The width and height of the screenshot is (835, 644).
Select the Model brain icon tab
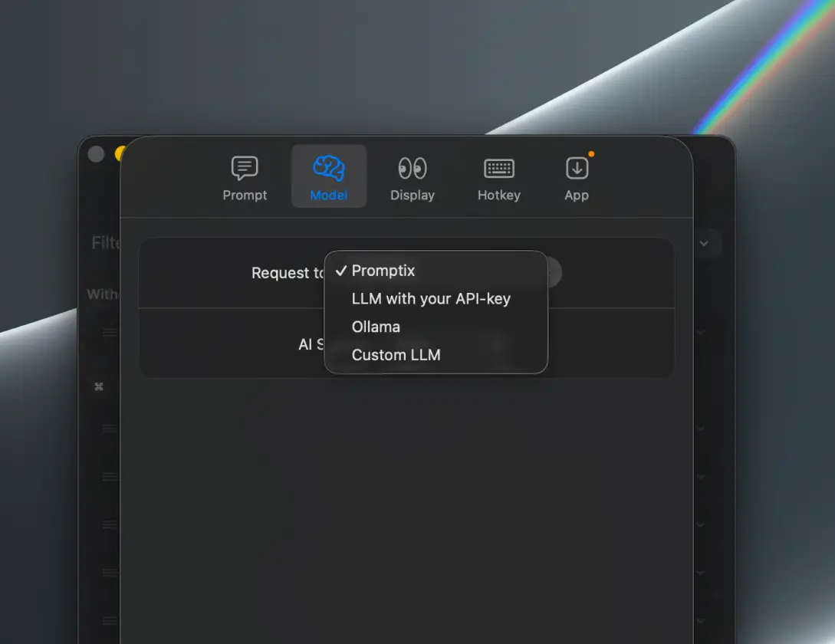tap(329, 177)
